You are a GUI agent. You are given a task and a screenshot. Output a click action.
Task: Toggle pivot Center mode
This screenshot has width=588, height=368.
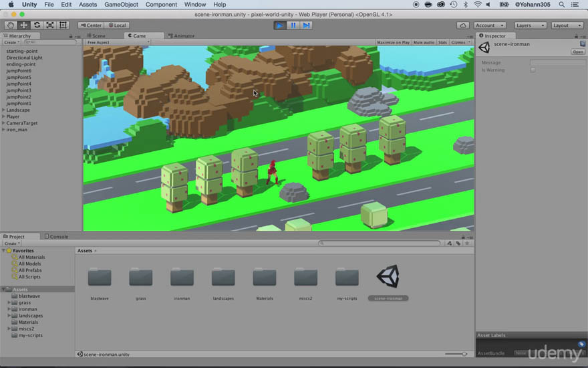(x=91, y=25)
